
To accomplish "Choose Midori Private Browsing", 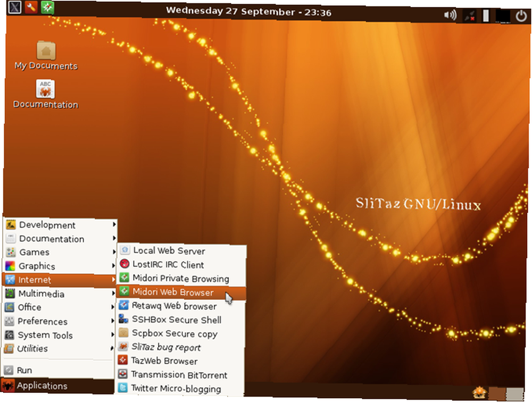I will tap(182, 278).
